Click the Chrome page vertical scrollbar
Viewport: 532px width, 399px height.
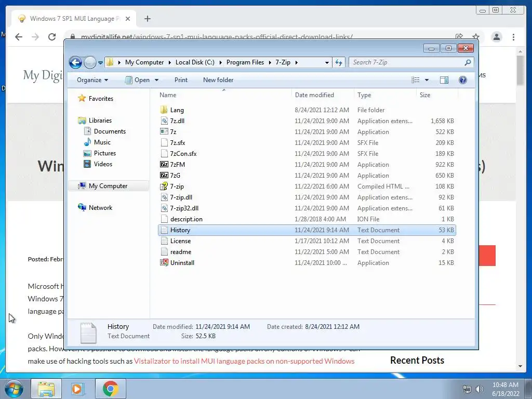(521, 70)
